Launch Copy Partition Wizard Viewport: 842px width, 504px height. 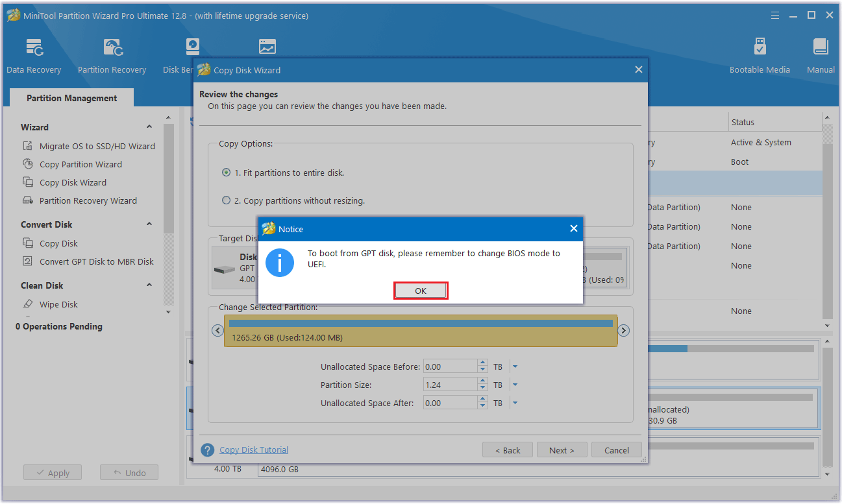point(80,164)
